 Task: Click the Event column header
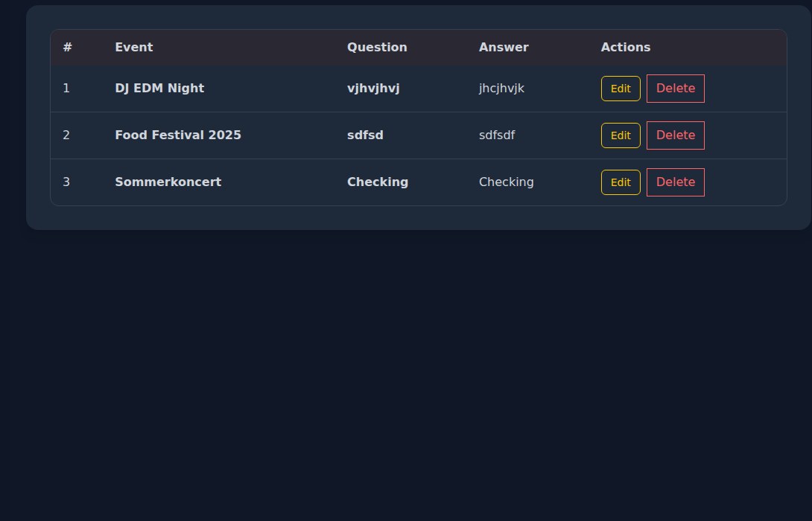pyautogui.click(x=134, y=47)
